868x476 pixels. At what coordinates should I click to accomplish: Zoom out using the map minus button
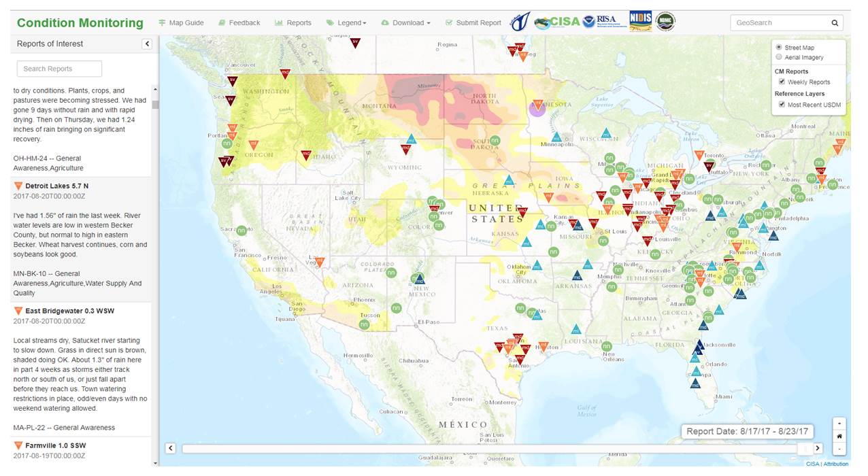(839, 449)
